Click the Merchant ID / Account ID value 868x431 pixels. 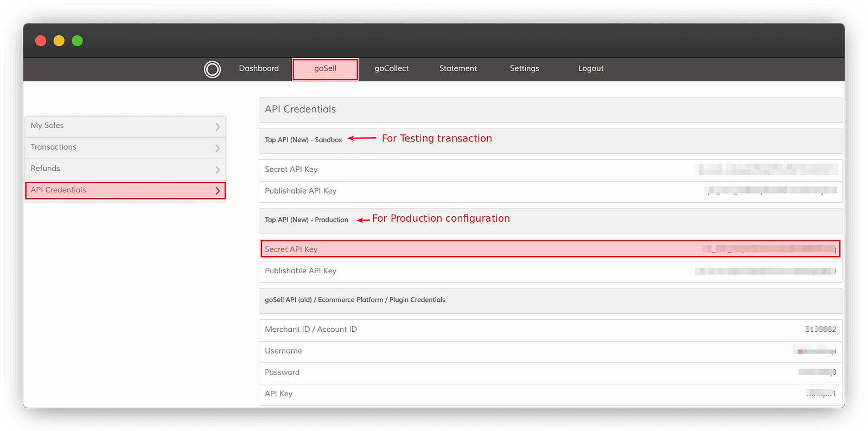click(820, 329)
